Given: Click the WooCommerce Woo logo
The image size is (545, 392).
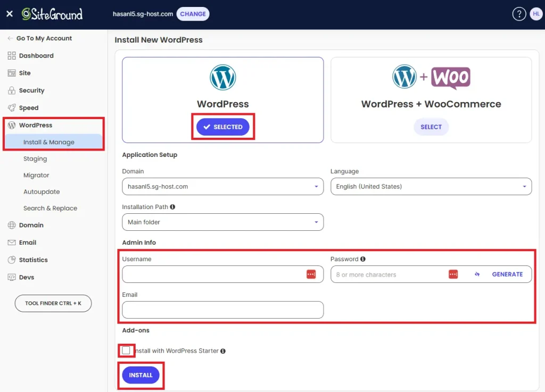Looking at the screenshot, I should coord(451,78).
